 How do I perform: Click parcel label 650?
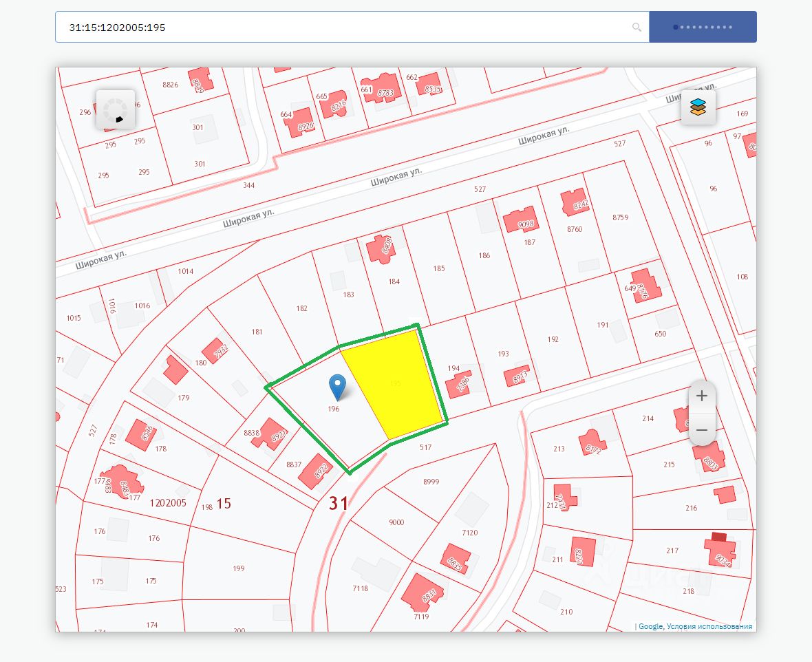click(x=661, y=334)
